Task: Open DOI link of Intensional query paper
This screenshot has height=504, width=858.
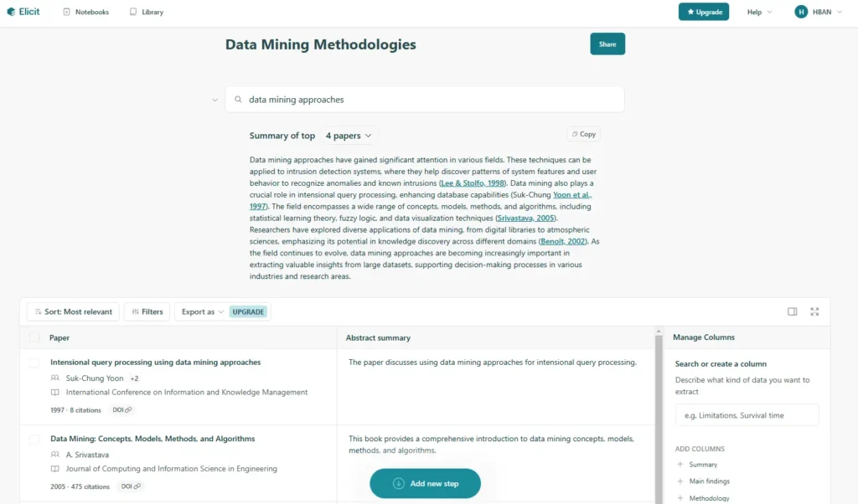Action: coord(122,410)
